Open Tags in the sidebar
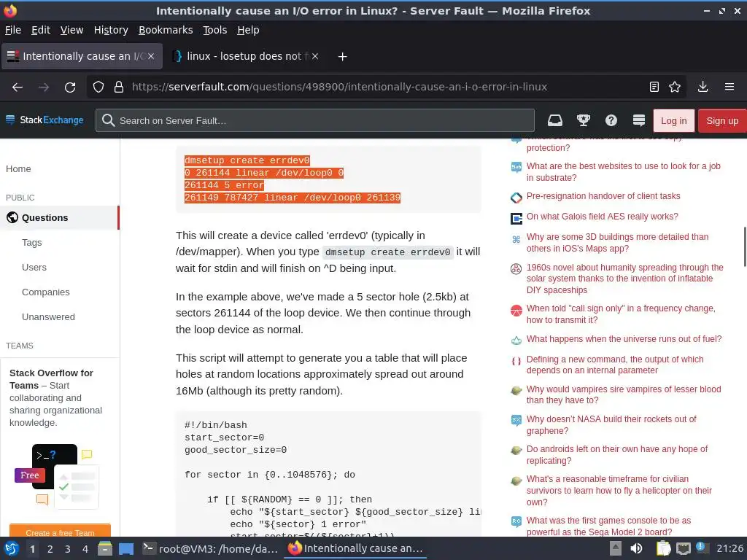The width and height of the screenshot is (747, 560). (32, 242)
